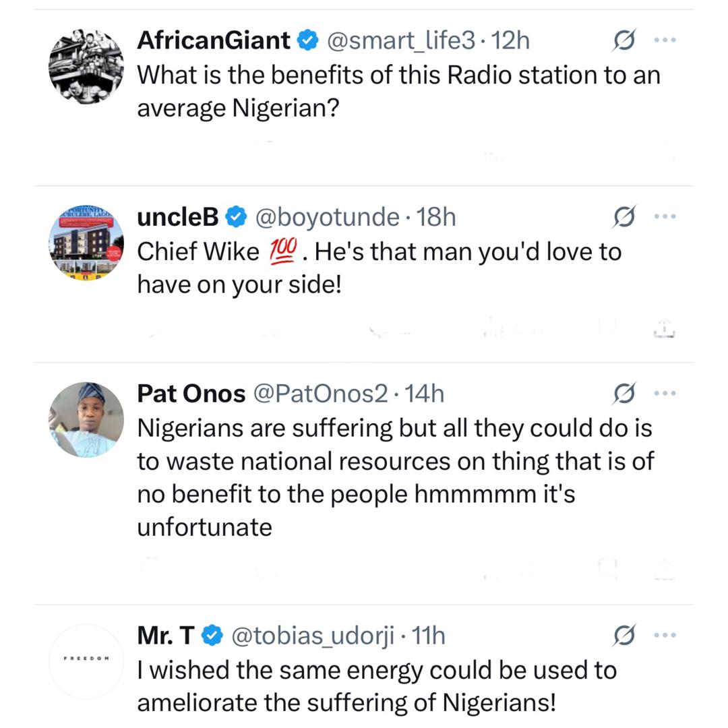Open analytics for Mr. T's tweet
The width and height of the screenshot is (728, 728).
click(x=624, y=634)
